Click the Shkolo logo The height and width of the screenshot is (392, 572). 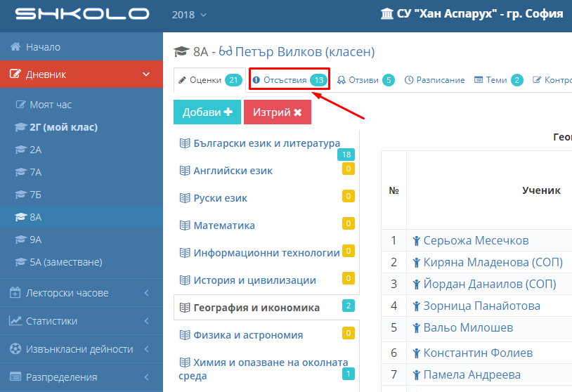coord(82,14)
